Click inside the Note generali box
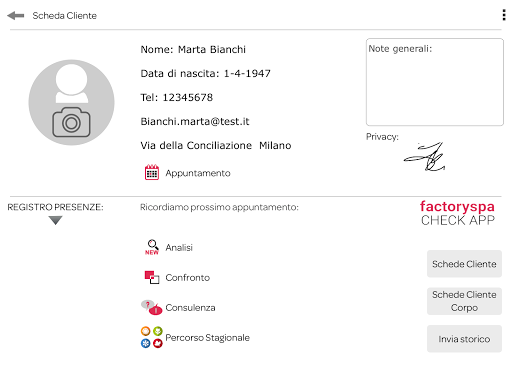The width and height of the screenshot is (512, 384). [435, 82]
